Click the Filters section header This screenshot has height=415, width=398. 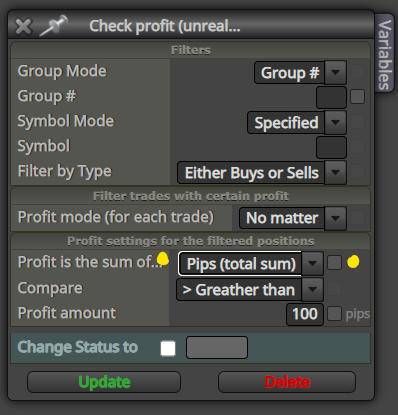pos(191,50)
